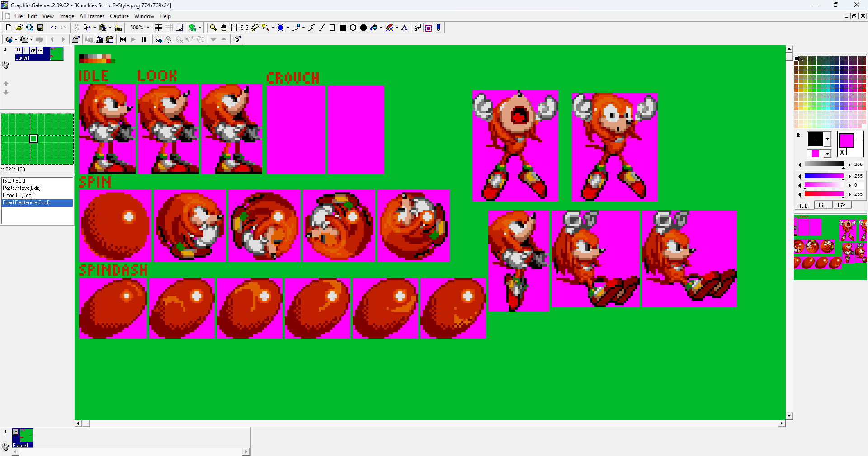Select the Flood Fill bucket tool
The width and height of the screenshot is (868, 456).
pos(374,28)
